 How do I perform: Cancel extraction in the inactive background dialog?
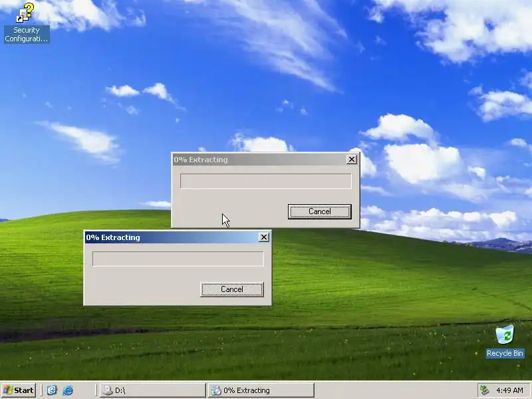coord(320,211)
